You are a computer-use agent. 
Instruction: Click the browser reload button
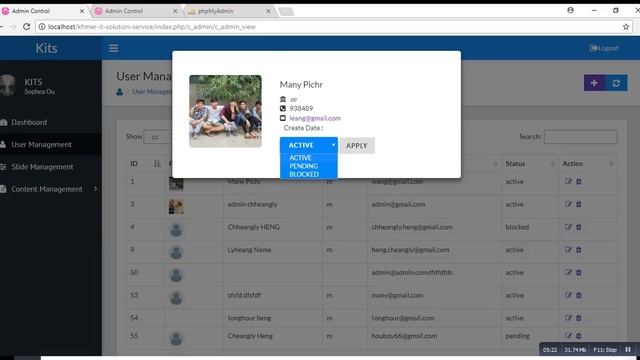(27, 27)
